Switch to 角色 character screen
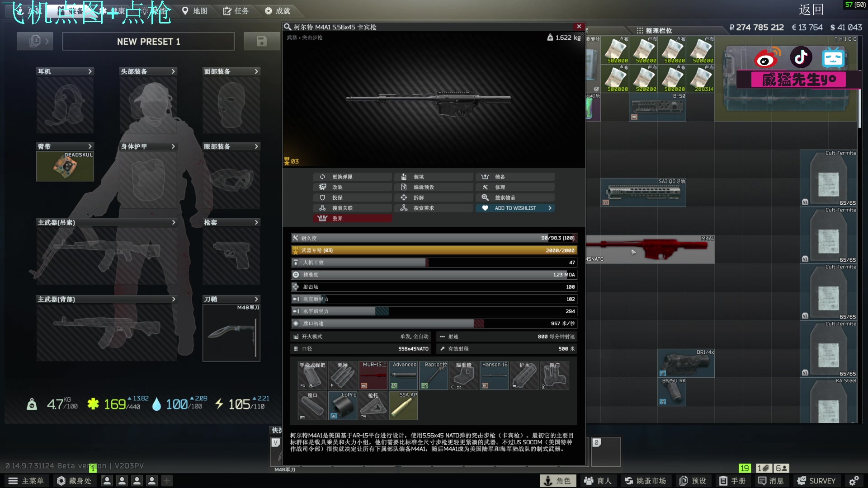Viewport: 868px width, 488px height. point(557,481)
